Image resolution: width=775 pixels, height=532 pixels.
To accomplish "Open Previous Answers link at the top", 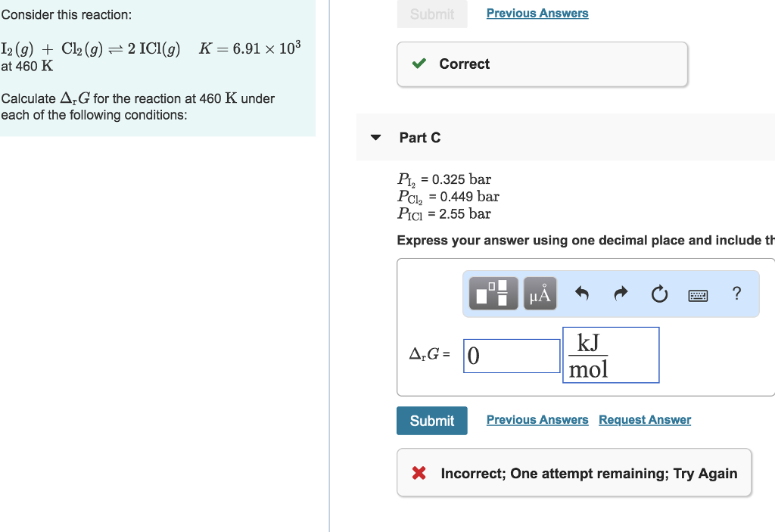I will (537, 13).
